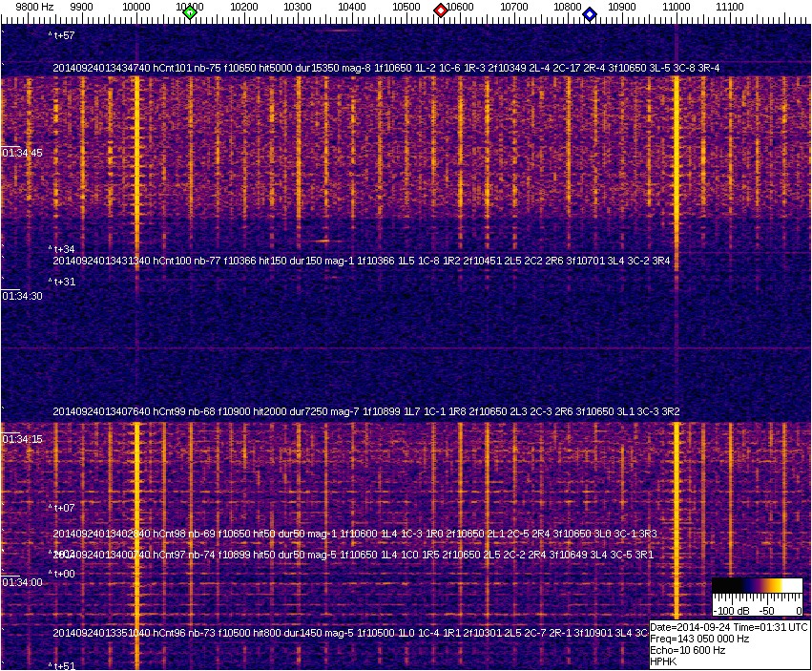Click the t+57 event marker
The width and height of the screenshot is (812, 671).
click(63, 35)
